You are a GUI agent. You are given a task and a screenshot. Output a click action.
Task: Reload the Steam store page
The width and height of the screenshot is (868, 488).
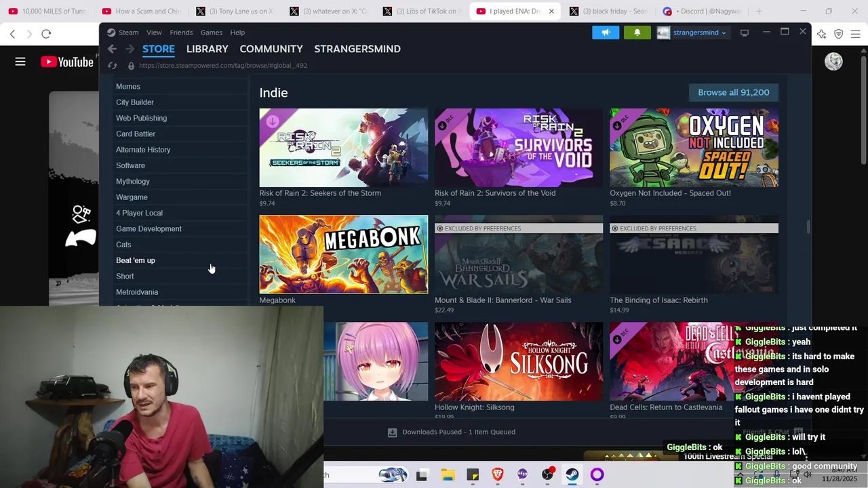[113, 66]
